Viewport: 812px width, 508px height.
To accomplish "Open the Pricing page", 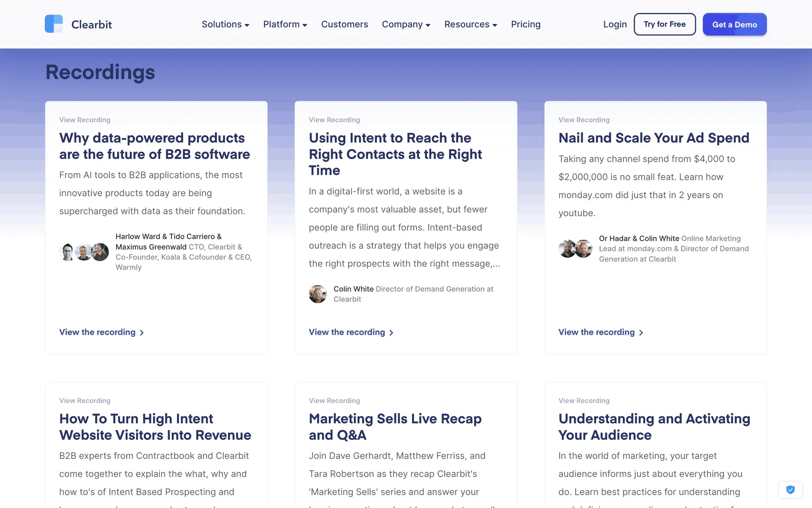I will point(526,24).
